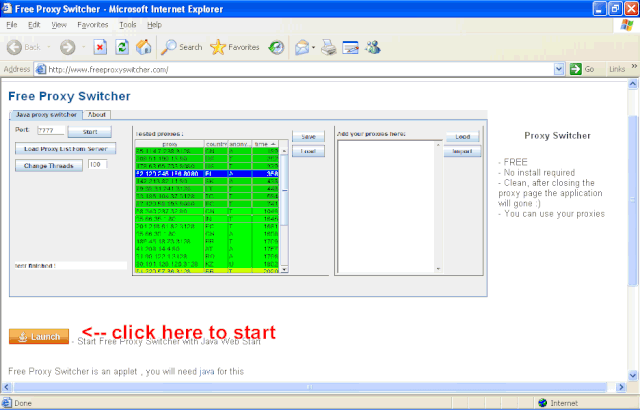Click in the Port field showing 7777
The height and width of the screenshot is (410, 640).
(51, 131)
